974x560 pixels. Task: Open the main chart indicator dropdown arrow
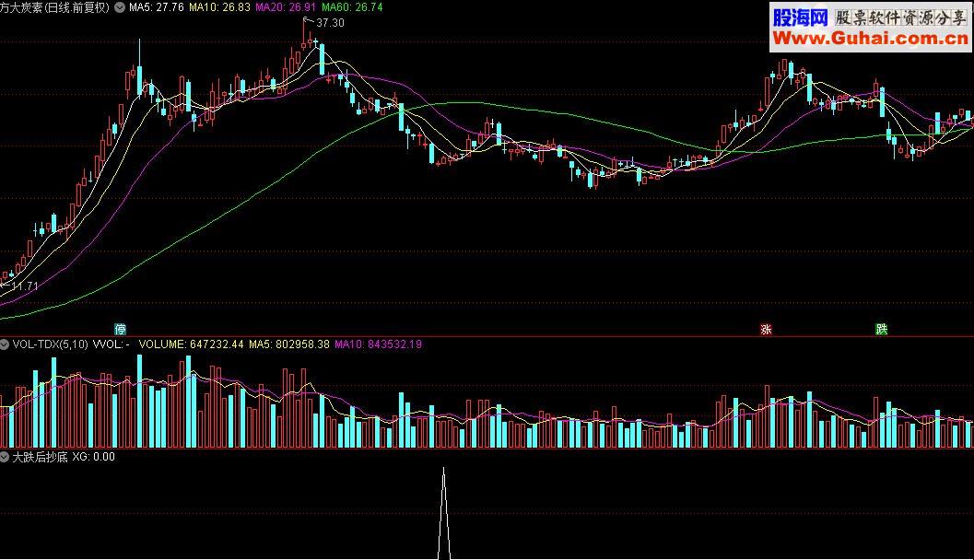(119, 7)
